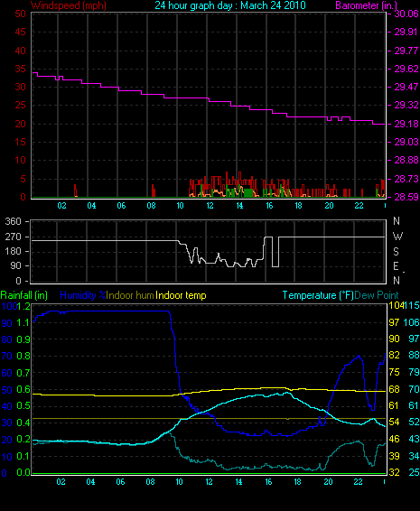Click the barometer value 28.59
This screenshot has height=511, width=420.
pyautogui.click(x=406, y=197)
